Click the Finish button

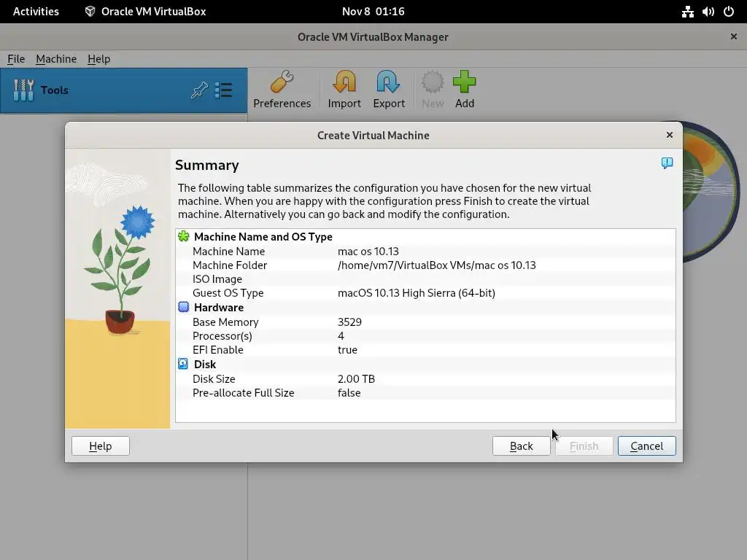[x=584, y=446]
